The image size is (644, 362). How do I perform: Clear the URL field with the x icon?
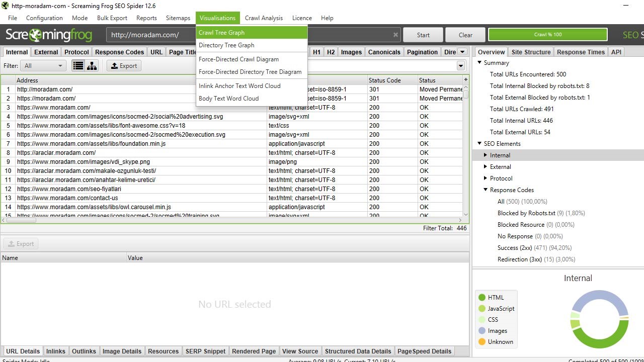pyautogui.click(x=395, y=35)
